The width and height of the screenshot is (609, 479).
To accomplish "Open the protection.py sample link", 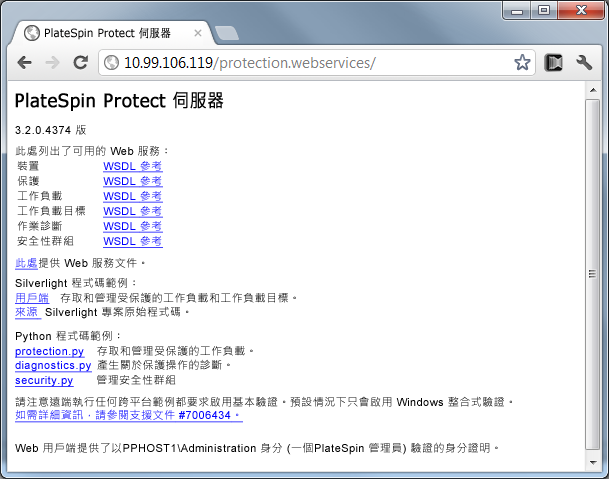I will click(49, 351).
